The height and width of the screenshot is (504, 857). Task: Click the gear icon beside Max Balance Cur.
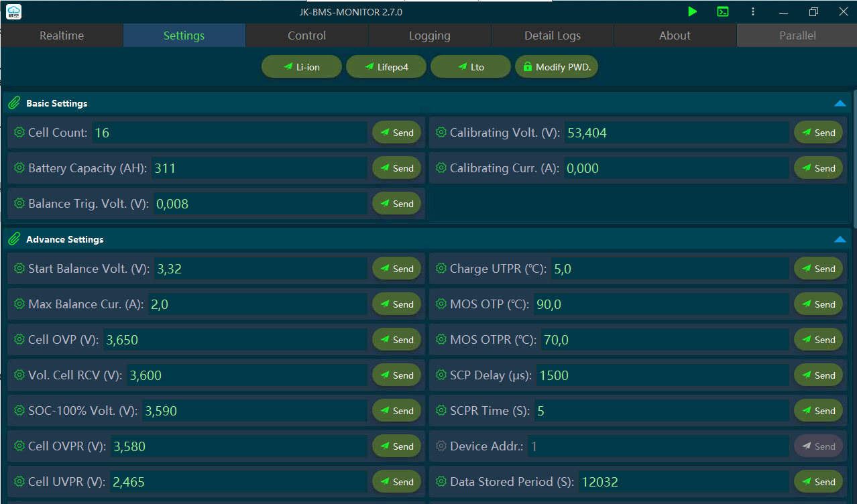tap(19, 304)
